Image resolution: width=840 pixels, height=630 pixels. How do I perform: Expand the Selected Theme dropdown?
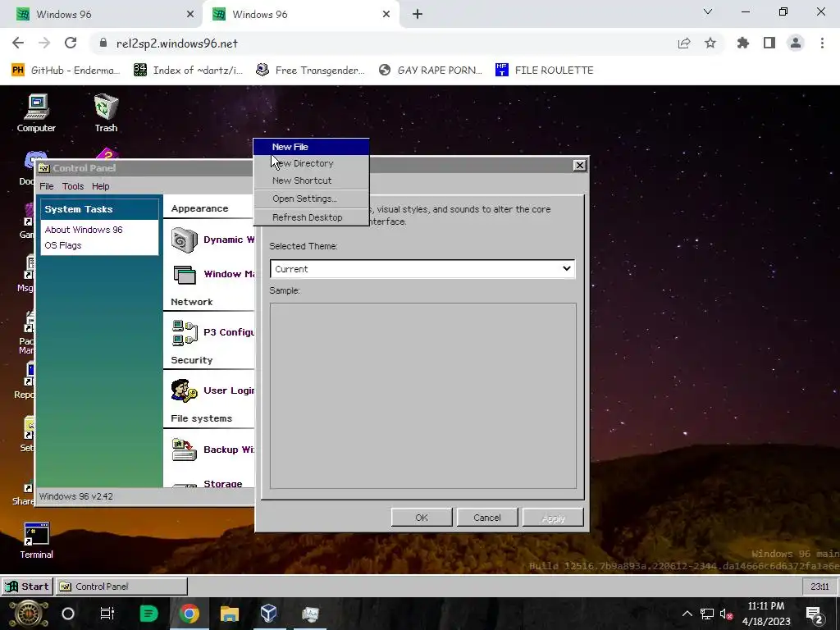(x=422, y=269)
